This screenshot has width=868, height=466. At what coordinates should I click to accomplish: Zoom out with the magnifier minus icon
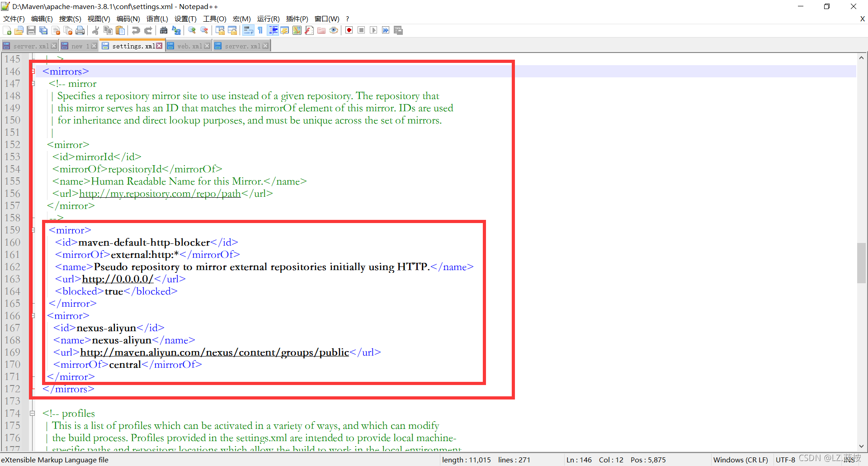204,30
